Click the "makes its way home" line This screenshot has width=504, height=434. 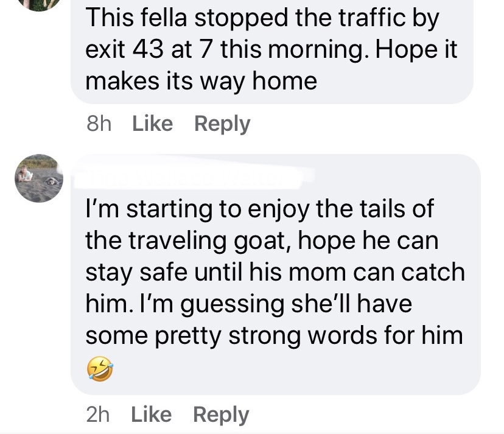point(201,81)
